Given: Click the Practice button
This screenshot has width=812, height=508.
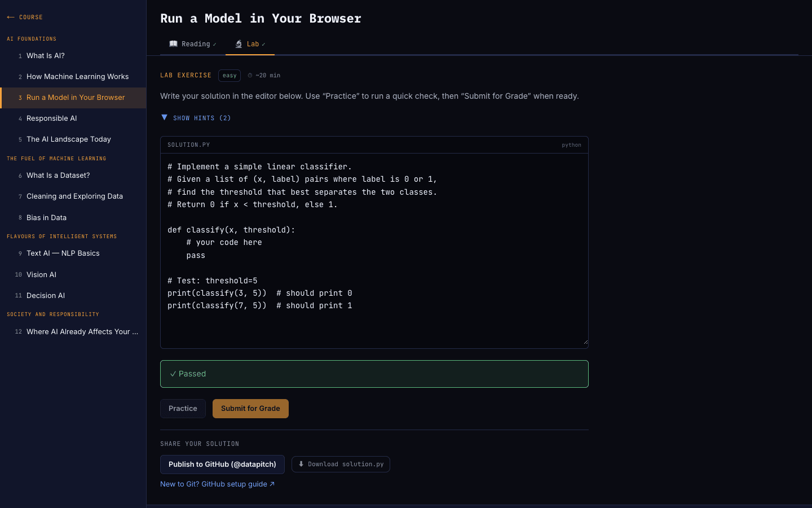Looking at the screenshot, I should tap(183, 409).
